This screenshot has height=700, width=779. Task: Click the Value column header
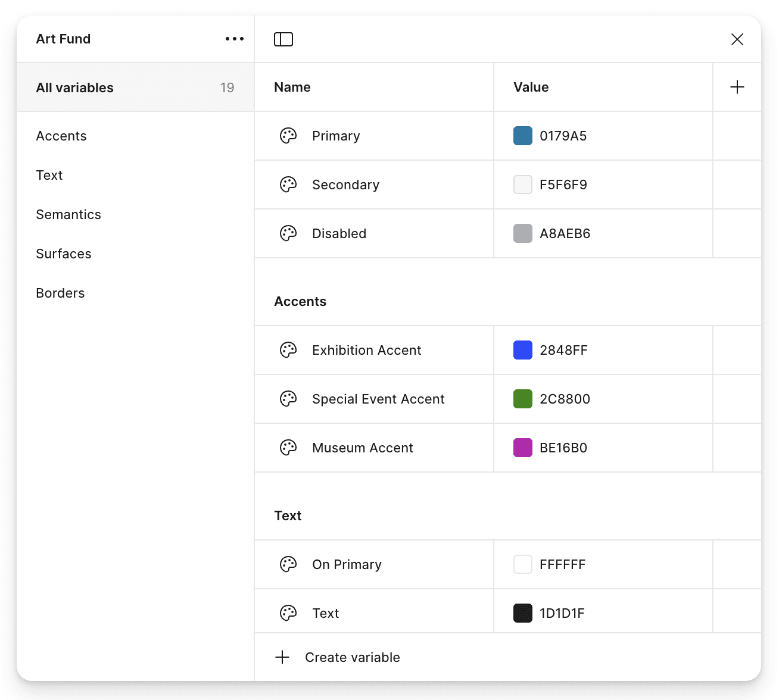click(531, 87)
